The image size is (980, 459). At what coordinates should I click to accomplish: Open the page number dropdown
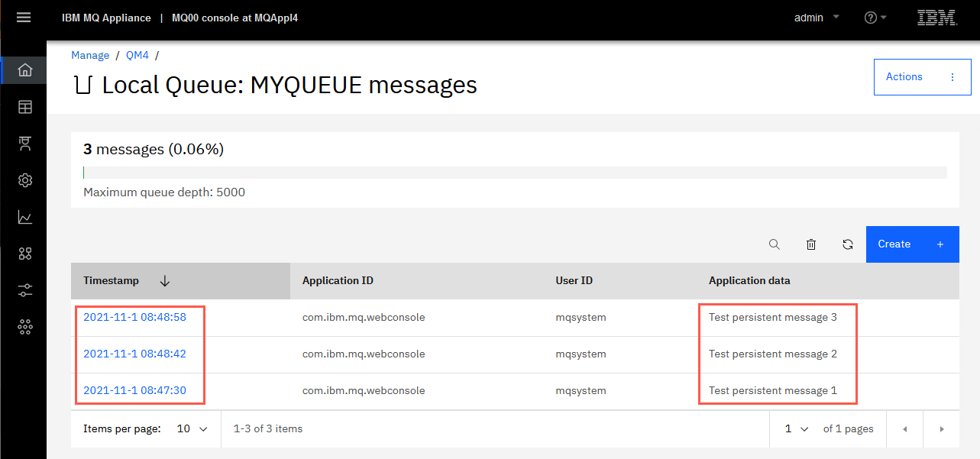pos(796,429)
